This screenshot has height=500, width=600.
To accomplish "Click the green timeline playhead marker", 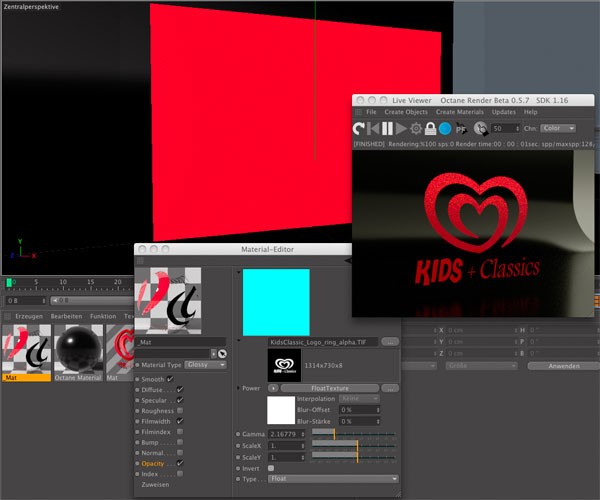I will point(9,283).
